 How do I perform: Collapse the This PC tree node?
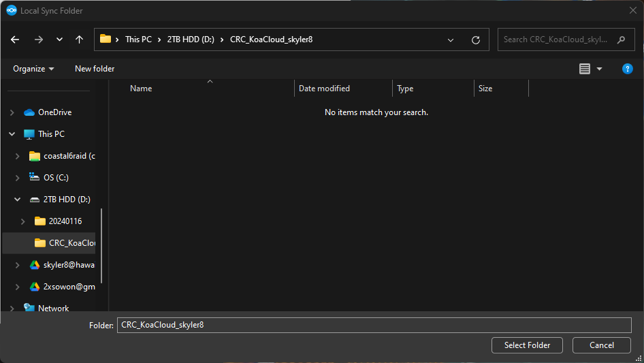pyautogui.click(x=12, y=134)
